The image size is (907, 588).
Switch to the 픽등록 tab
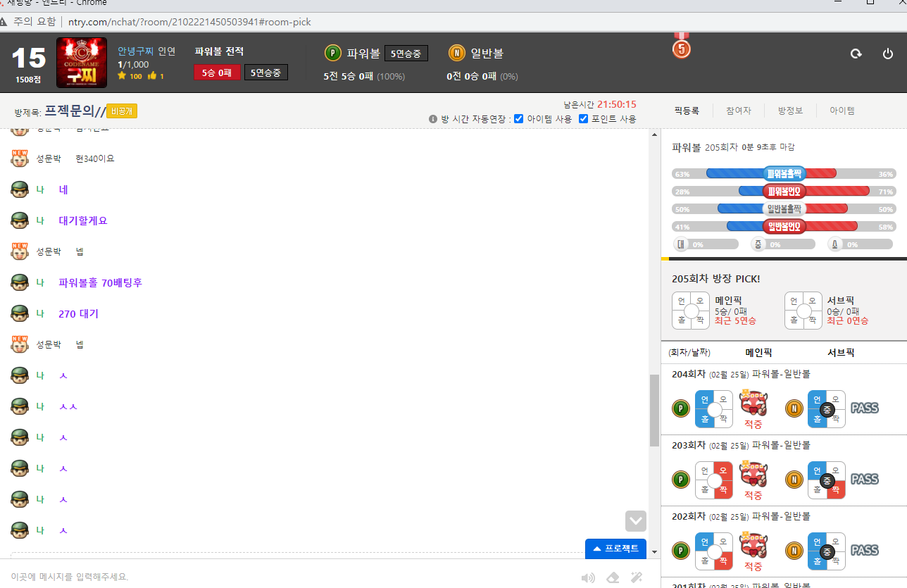tap(687, 111)
